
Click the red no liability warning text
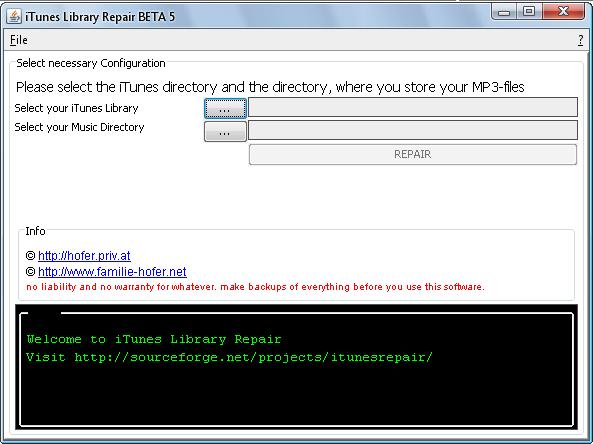pos(255,287)
